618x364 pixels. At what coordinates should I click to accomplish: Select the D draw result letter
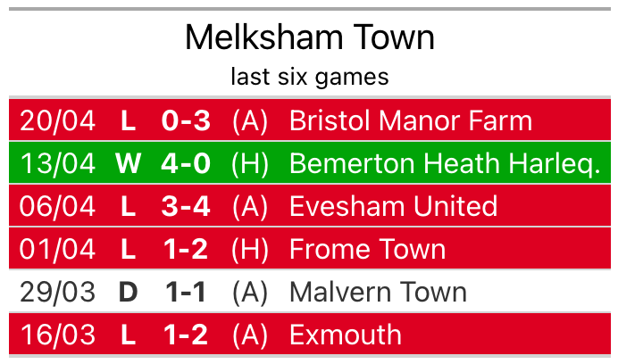click(x=129, y=292)
